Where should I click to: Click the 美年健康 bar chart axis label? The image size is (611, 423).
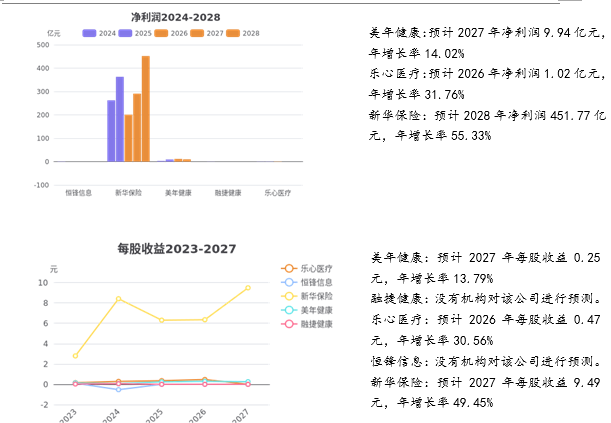pos(178,193)
